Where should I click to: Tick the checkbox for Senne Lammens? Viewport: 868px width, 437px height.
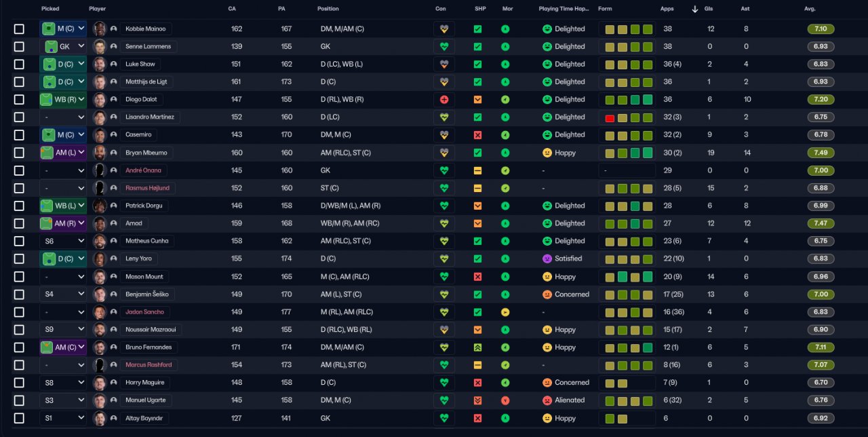19,47
